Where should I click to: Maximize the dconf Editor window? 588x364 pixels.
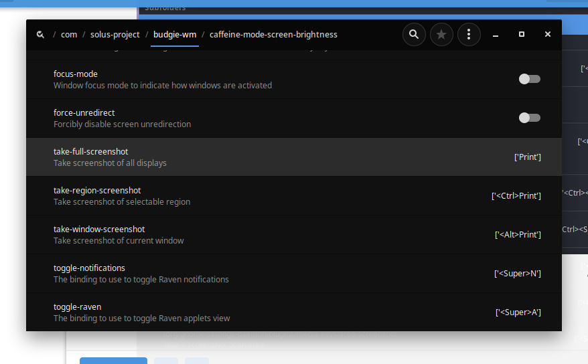(522, 35)
